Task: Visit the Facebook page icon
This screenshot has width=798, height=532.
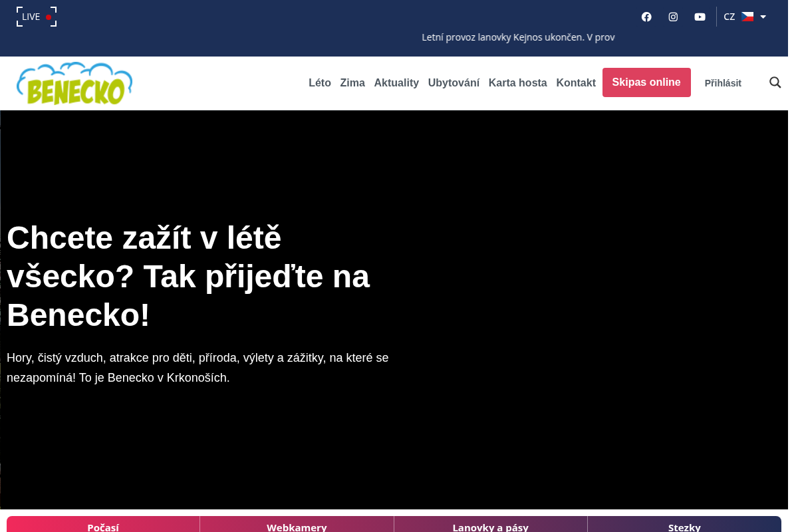Action: pyautogui.click(x=646, y=17)
